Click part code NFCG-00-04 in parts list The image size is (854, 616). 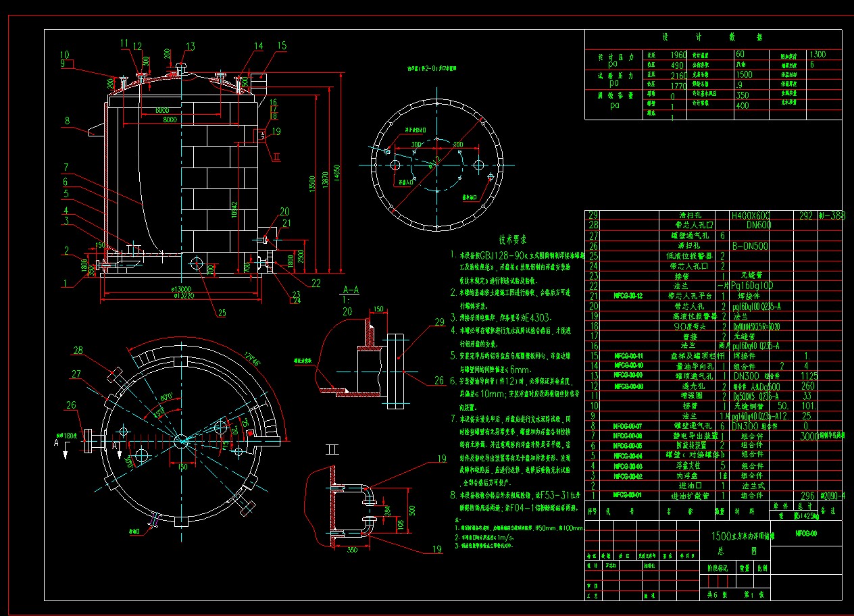point(628,456)
